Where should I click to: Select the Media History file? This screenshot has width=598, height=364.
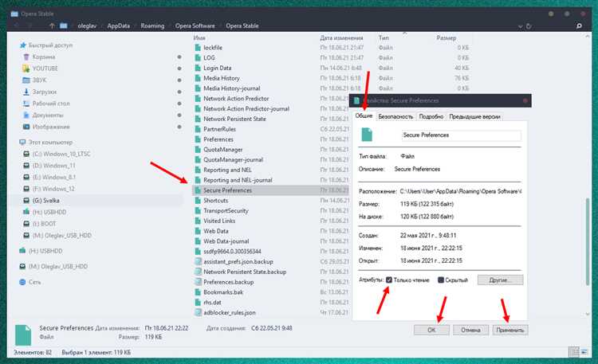point(222,78)
